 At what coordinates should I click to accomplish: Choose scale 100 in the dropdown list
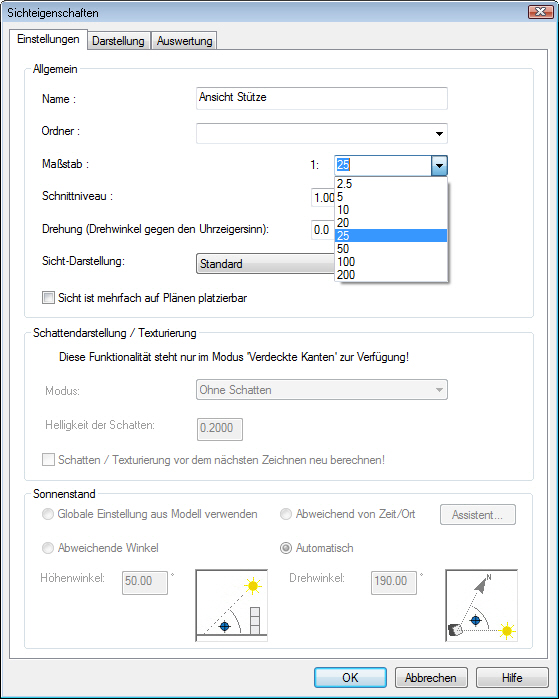point(391,262)
